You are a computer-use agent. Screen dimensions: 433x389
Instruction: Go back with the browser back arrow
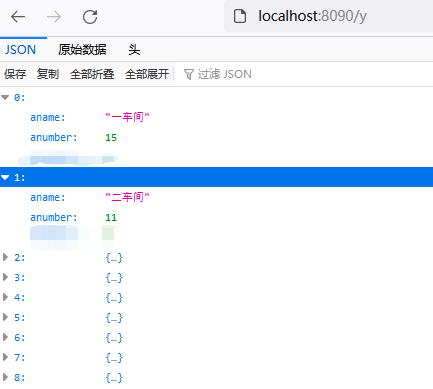click(18, 16)
